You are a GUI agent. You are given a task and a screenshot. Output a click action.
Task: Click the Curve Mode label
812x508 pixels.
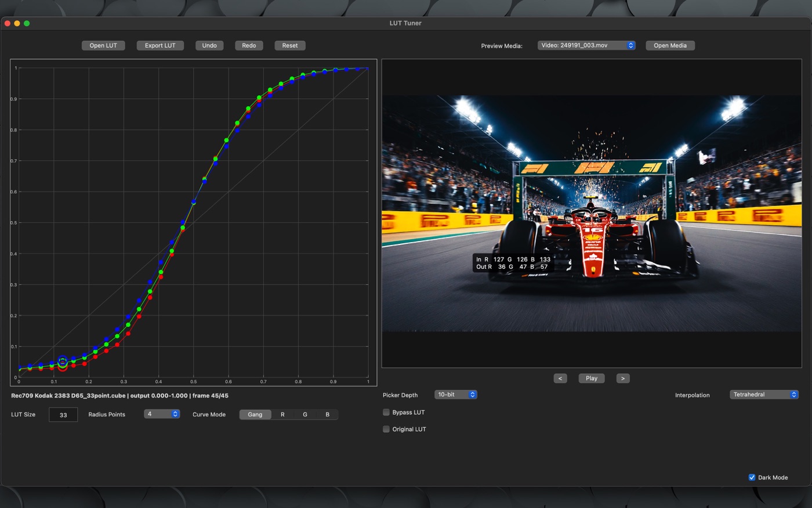click(209, 415)
